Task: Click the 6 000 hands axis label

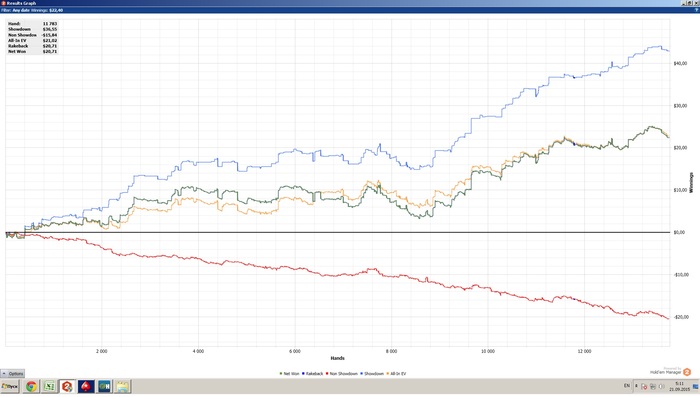Action: [295, 351]
